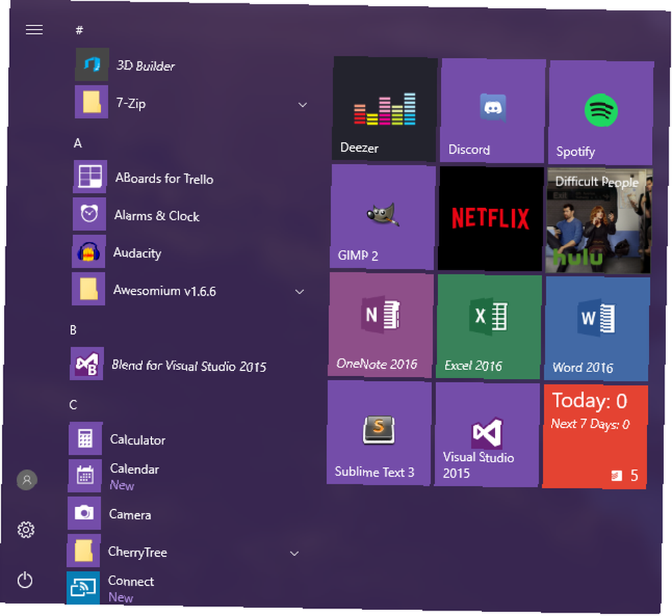Launch the Camera app icon
This screenshot has width=672, height=616.
tap(85, 513)
